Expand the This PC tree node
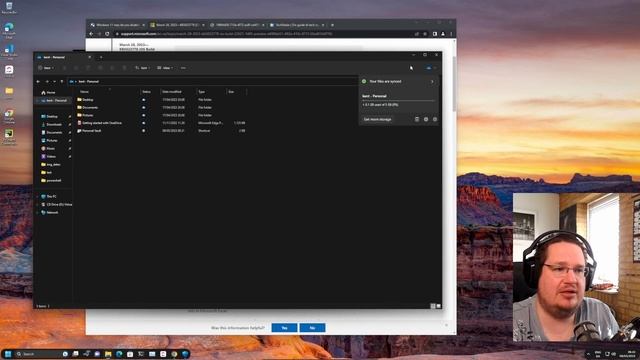Screen dimensions: 640x360 coord(38,197)
